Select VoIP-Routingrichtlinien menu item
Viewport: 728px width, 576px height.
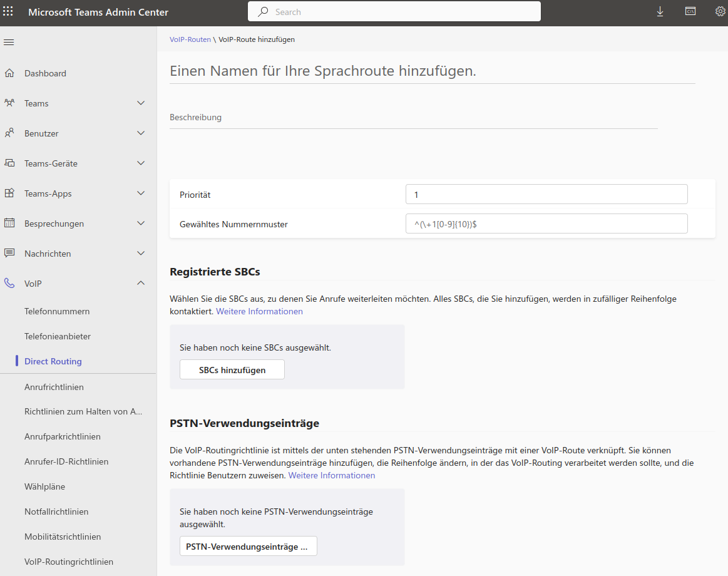[x=69, y=562]
